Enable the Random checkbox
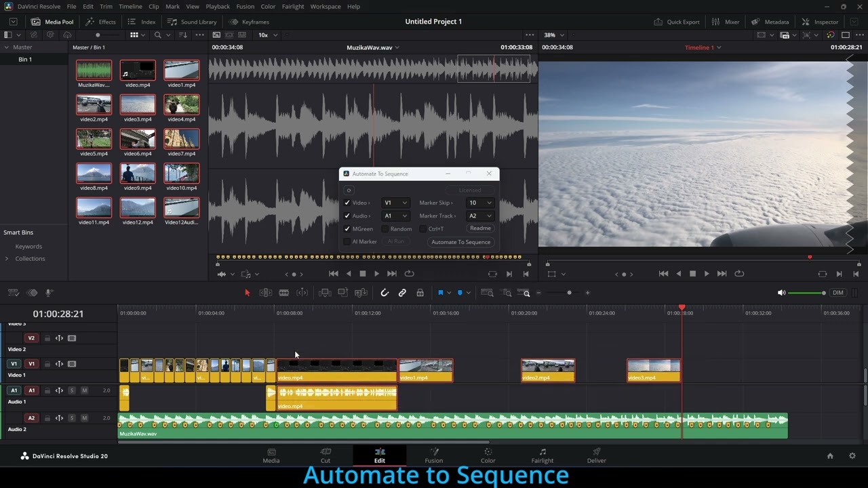 coord(385,228)
